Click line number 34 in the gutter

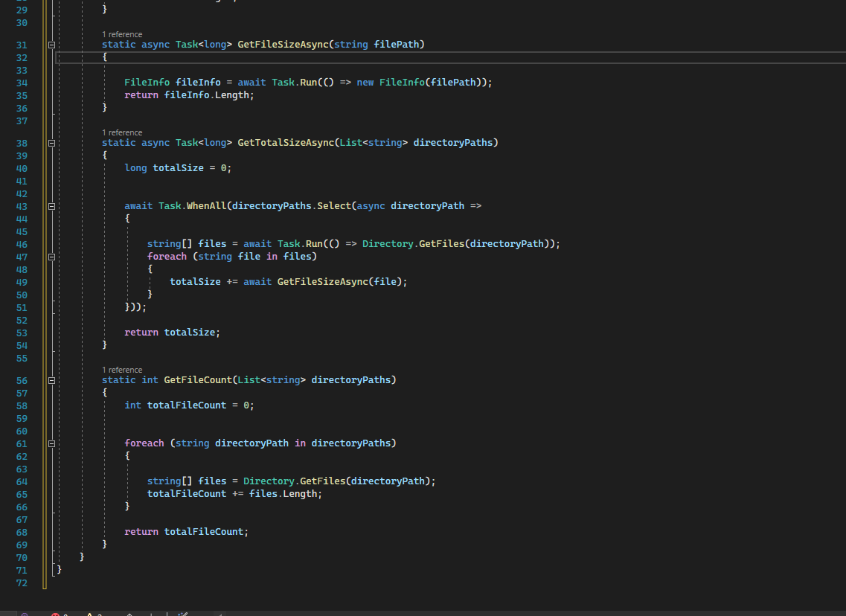[x=22, y=83]
